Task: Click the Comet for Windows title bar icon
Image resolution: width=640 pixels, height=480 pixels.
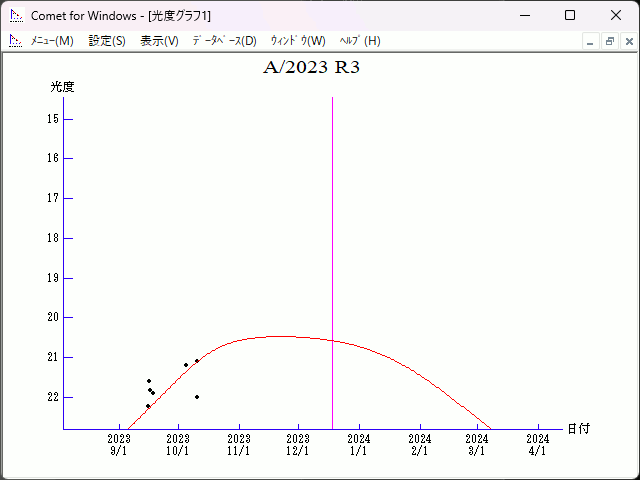Action: 16,16
